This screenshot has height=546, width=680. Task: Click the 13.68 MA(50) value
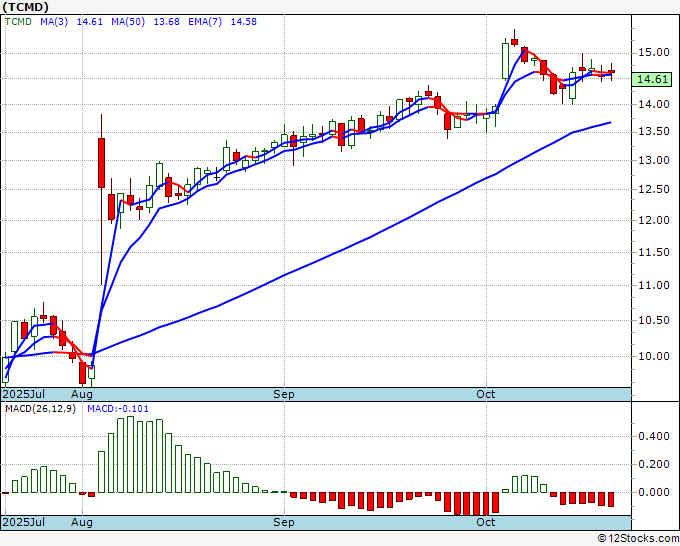[x=167, y=21]
